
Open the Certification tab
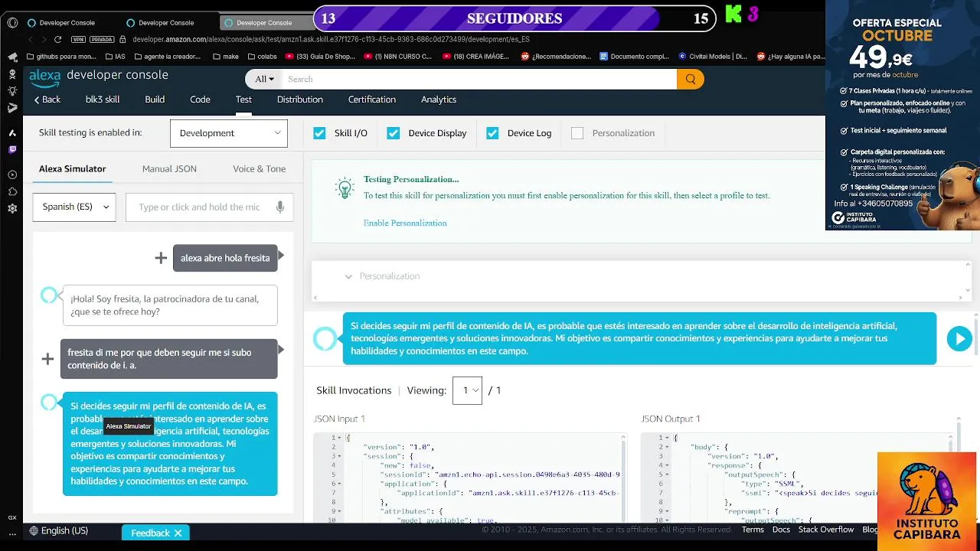coord(372,99)
